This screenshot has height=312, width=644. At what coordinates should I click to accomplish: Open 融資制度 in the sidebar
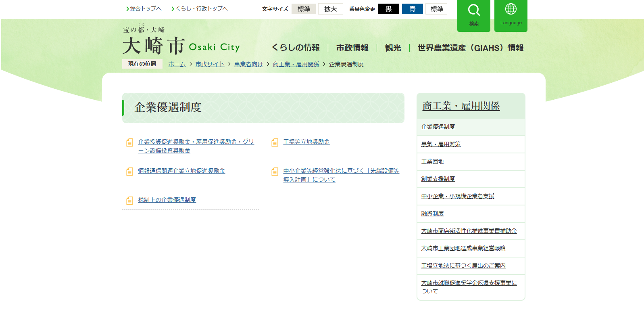tap(432, 214)
